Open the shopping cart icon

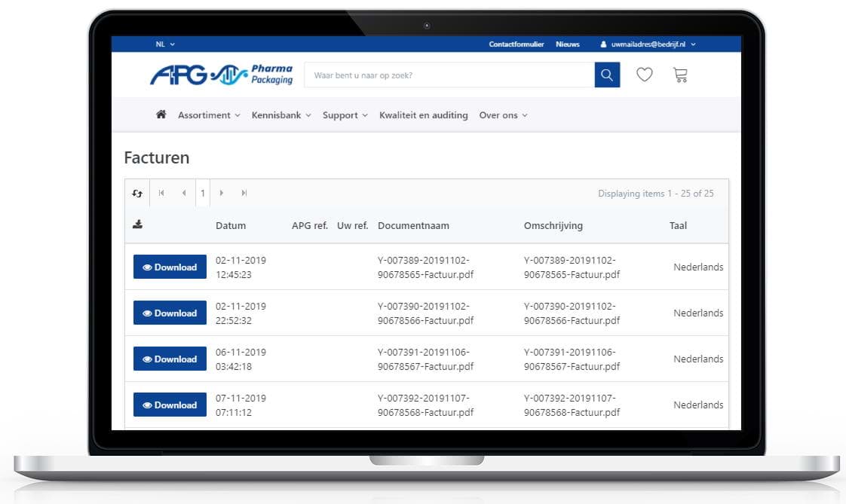[680, 75]
